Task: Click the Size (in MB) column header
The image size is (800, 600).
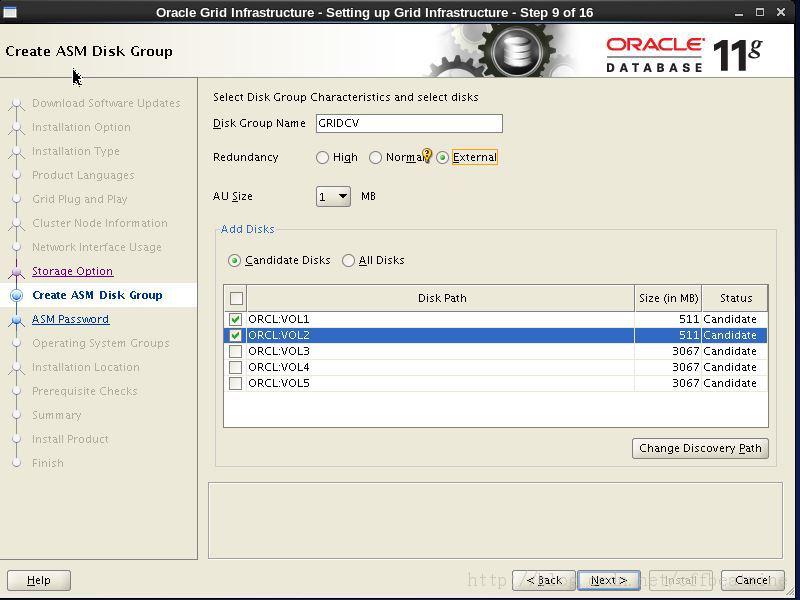Action: tap(668, 298)
